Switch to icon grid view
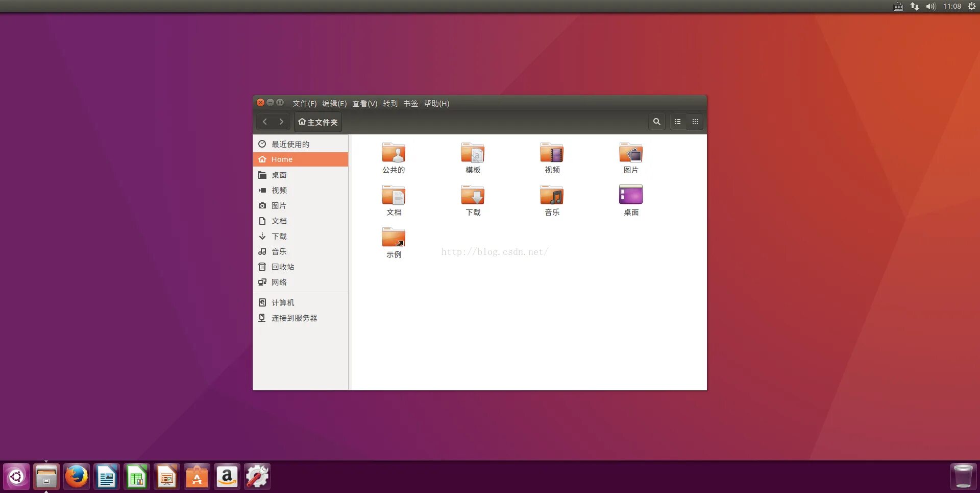Image resolution: width=980 pixels, height=493 pixels. [695, 122]
